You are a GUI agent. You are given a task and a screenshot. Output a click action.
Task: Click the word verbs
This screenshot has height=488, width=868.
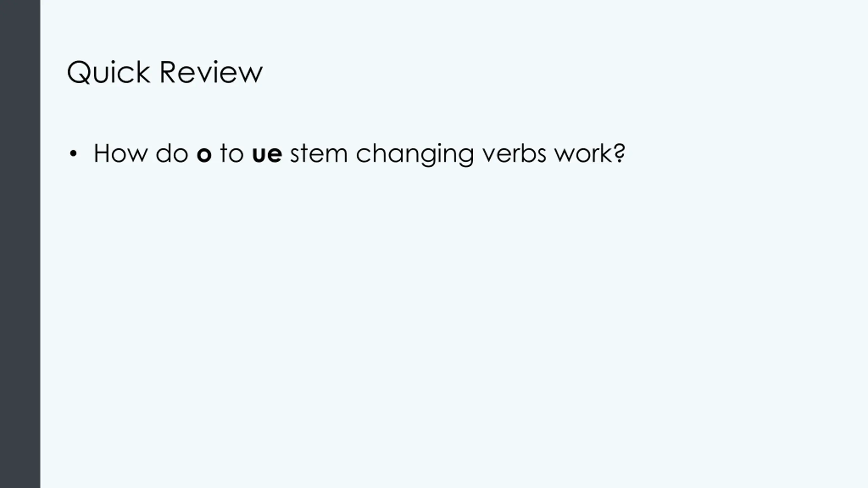pos(514,153)
